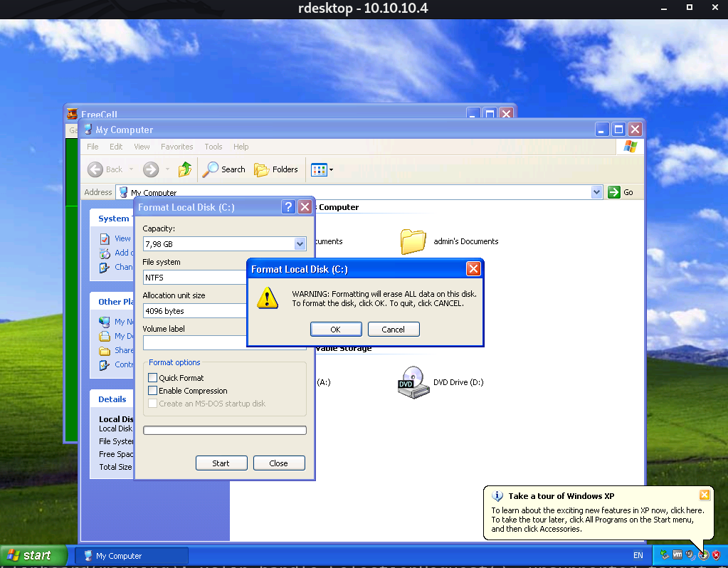Open My Network Places link icon
The image size is (728, 568).
point(105,322)
